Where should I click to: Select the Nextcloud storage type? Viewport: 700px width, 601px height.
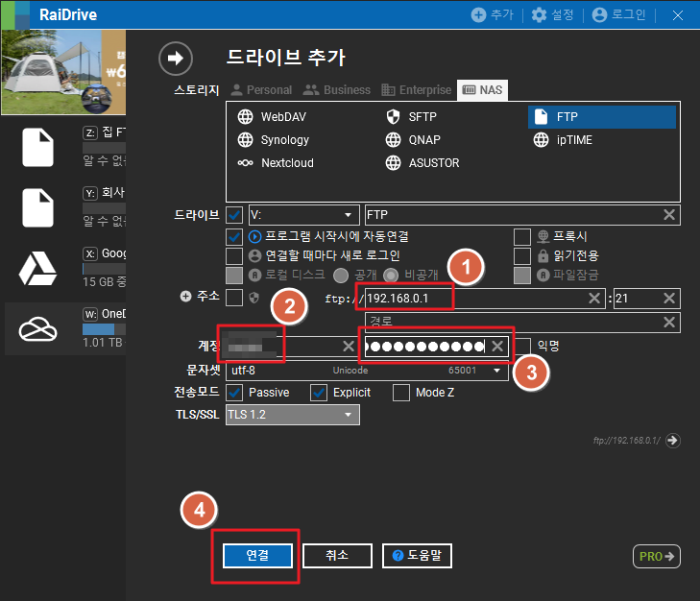[276, 163]
